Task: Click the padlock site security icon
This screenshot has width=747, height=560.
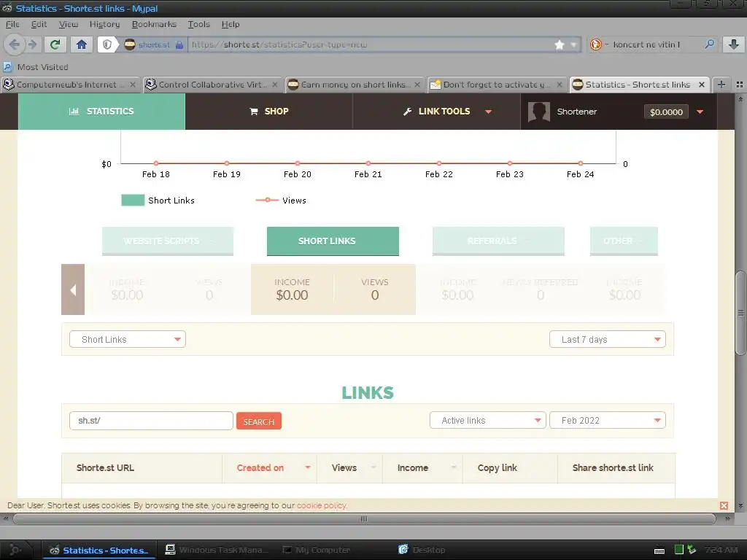Action: coord(179,44)
